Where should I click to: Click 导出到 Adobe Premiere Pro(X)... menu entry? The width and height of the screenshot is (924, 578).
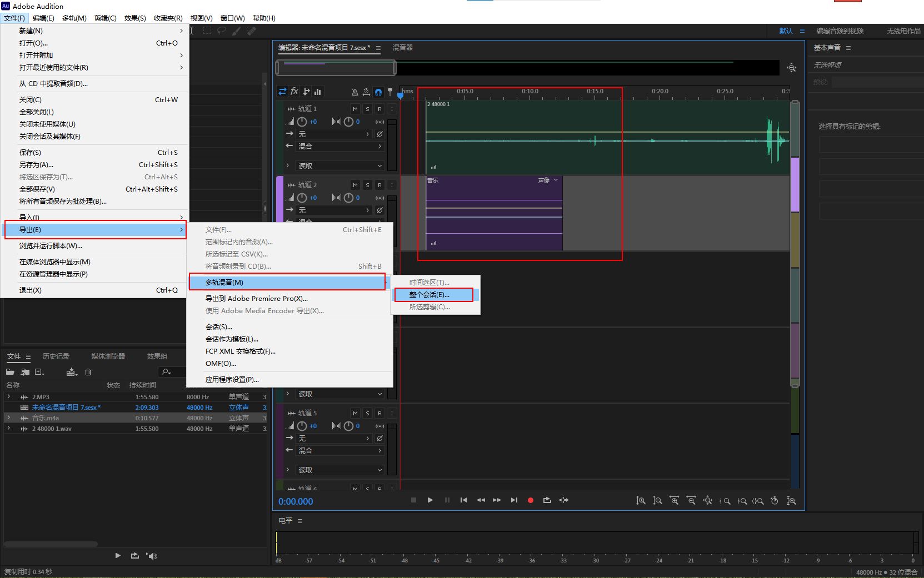[257, 298]
